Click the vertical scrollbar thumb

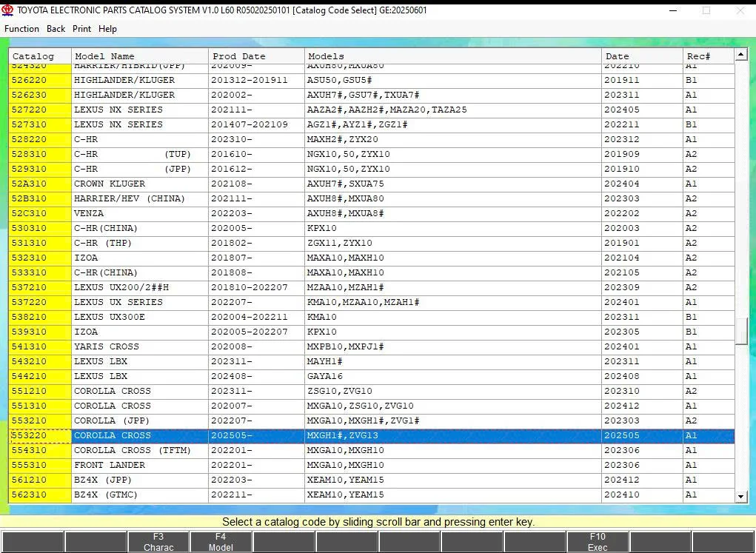pyautogui.click(x=741, y=331)
